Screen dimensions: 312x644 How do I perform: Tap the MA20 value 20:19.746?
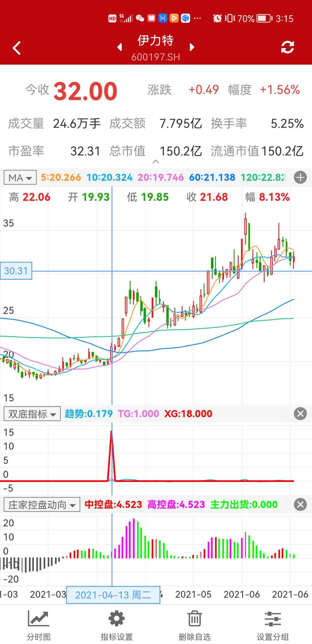coord(161,177)
